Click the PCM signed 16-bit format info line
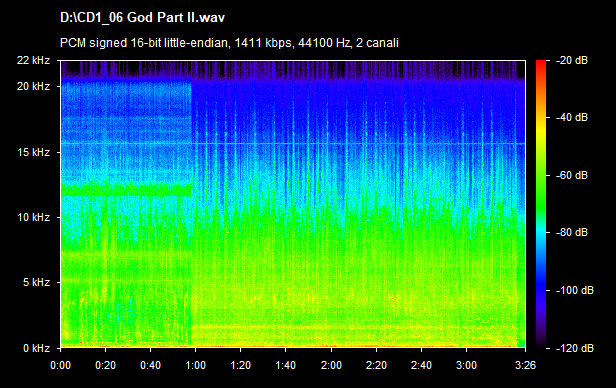The width and height of the screenshot is (616, 388). [229, 42]
